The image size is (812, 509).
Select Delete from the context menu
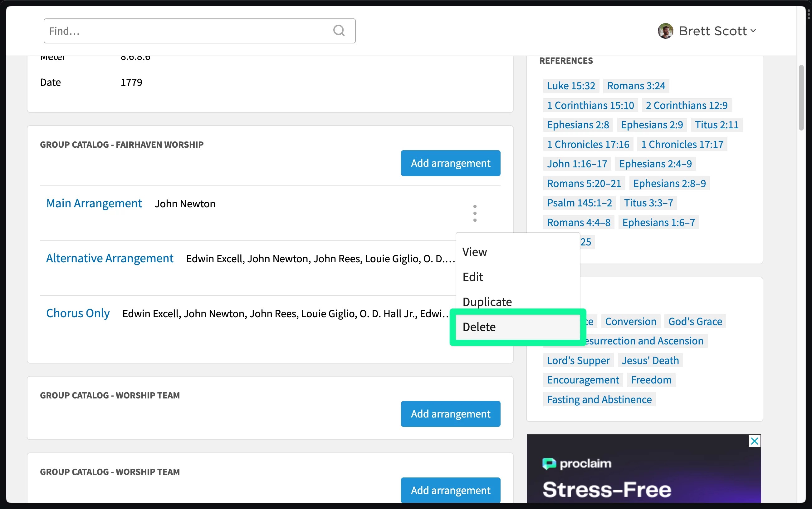(x=479, y=327)
